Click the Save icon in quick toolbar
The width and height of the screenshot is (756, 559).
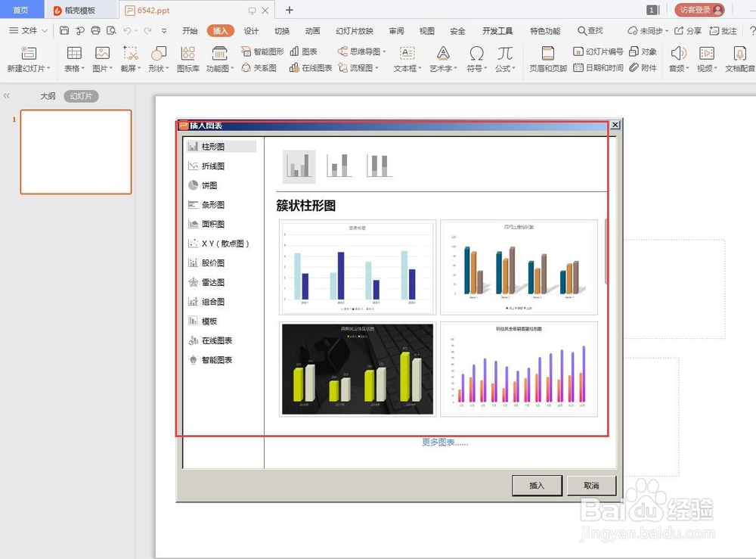[64, 30]
